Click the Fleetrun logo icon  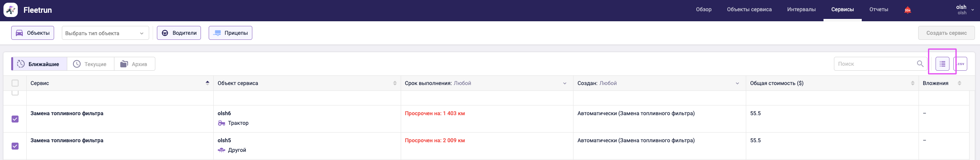pyautogui.click(x=10, y=10)
